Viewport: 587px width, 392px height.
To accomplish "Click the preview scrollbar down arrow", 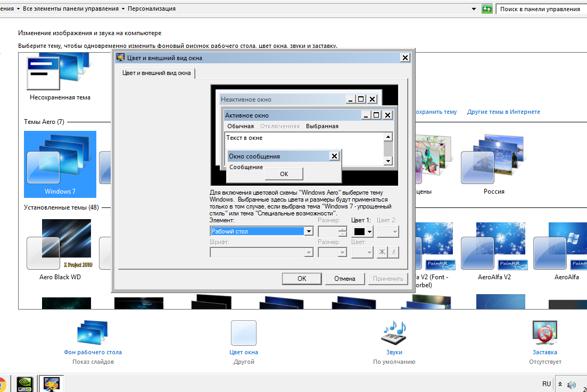I will click(x=388, y=161).
